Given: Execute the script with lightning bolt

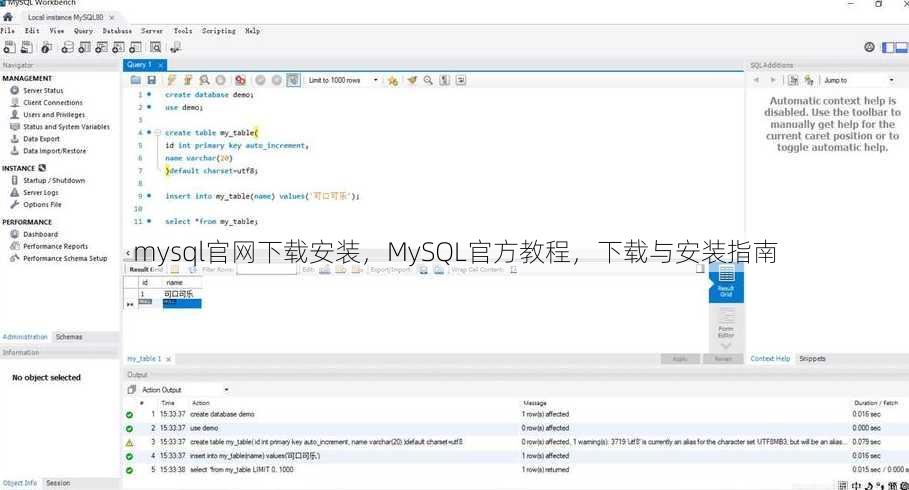Looking at the screenshot, I should (171, 80).
